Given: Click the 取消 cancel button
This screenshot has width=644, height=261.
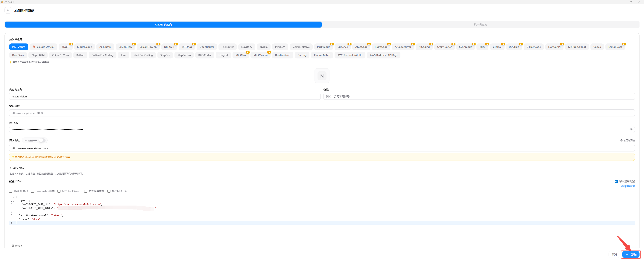Looking at the screenshot, I should pos(614,254).
